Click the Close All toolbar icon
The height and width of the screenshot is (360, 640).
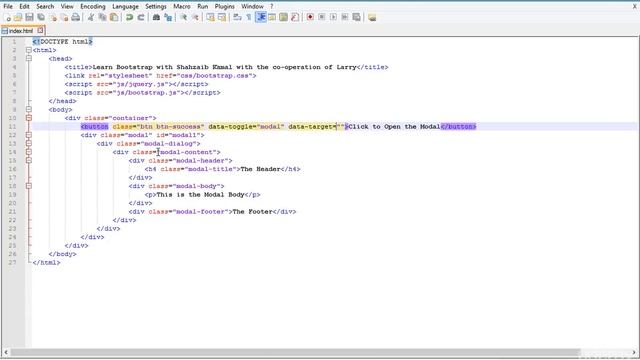[64, 18]
